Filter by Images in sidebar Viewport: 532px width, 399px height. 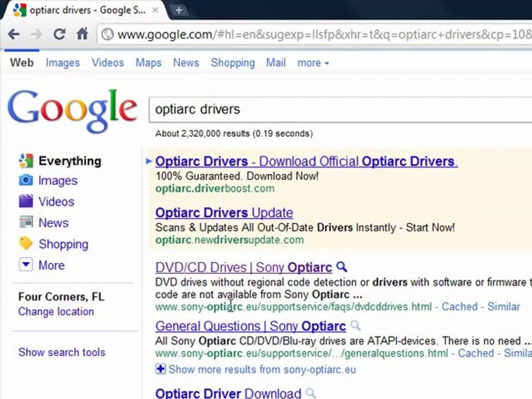[58, 181]
